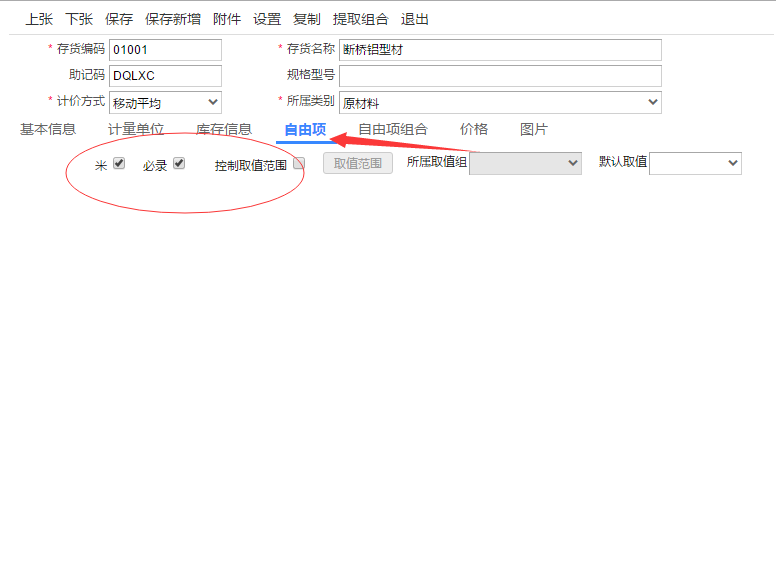
Task: Switch to the 库存信息 tab
Action: click(x=224, y=130)
